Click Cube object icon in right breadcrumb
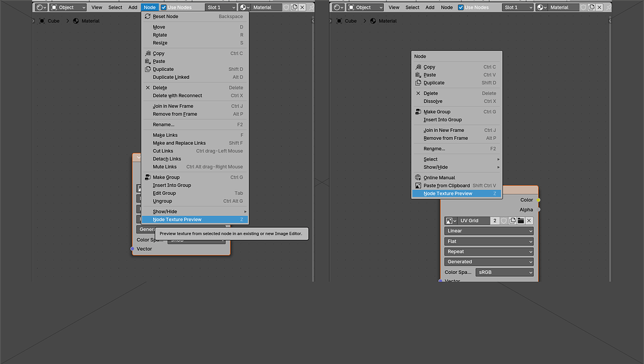The image size is (644, 364). 339,21
